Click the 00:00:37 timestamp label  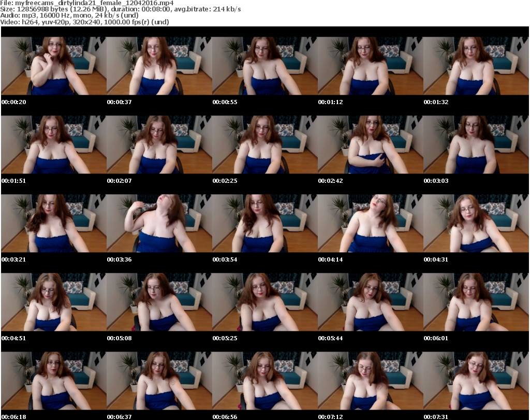[x=119, y=102]
